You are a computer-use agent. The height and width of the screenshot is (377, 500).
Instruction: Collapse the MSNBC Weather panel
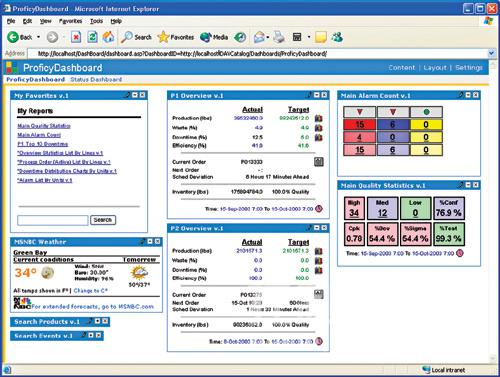(x=150, y=241)
